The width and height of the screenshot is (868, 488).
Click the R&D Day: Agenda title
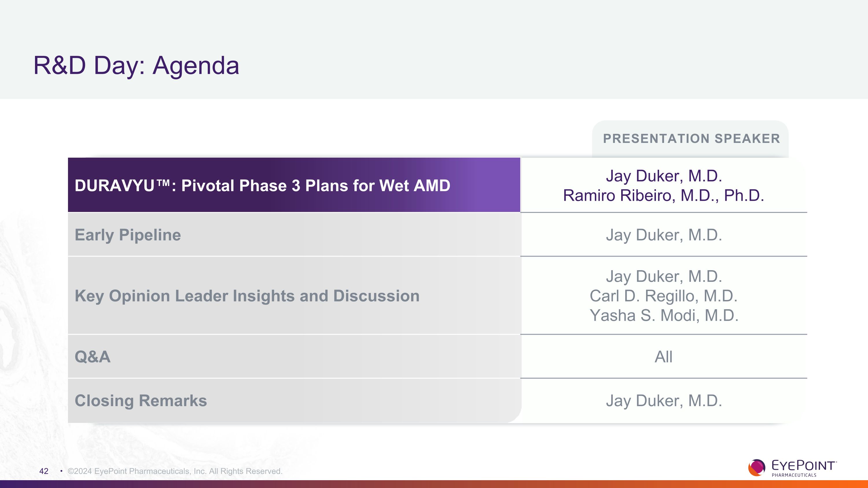(x=136, y=65)
